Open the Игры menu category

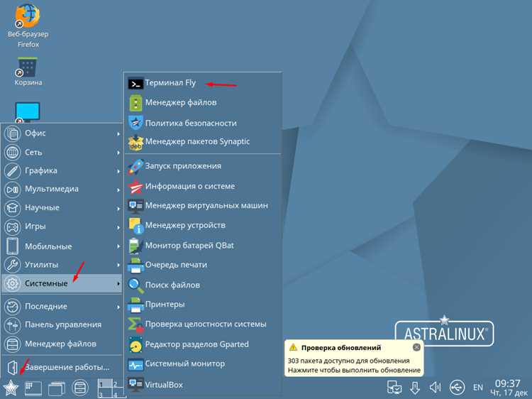tap(62, 226)
